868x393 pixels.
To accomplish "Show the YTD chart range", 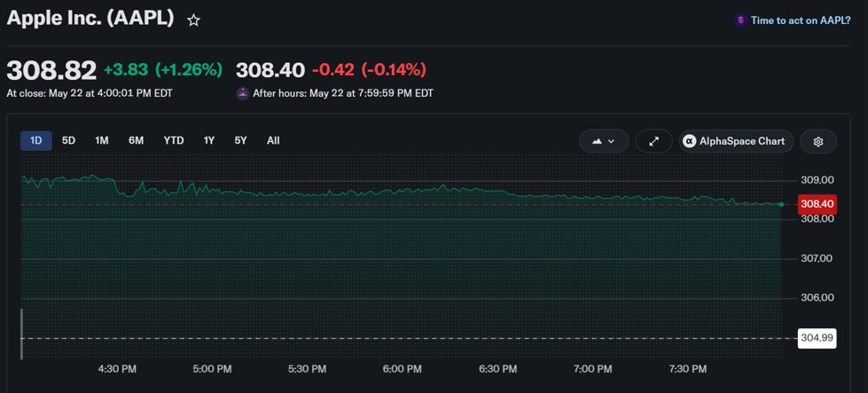I will pos(174,140).
